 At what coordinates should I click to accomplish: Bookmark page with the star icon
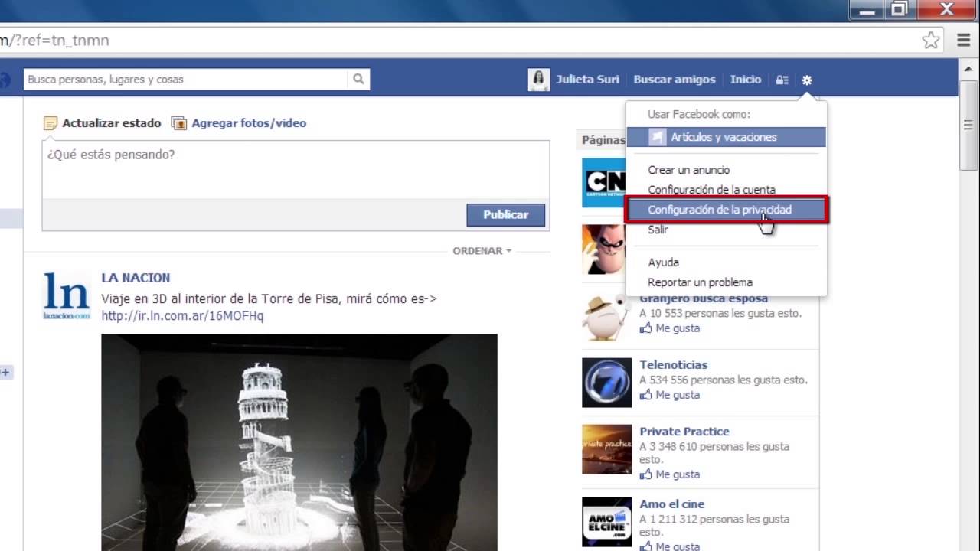point(931,41)
